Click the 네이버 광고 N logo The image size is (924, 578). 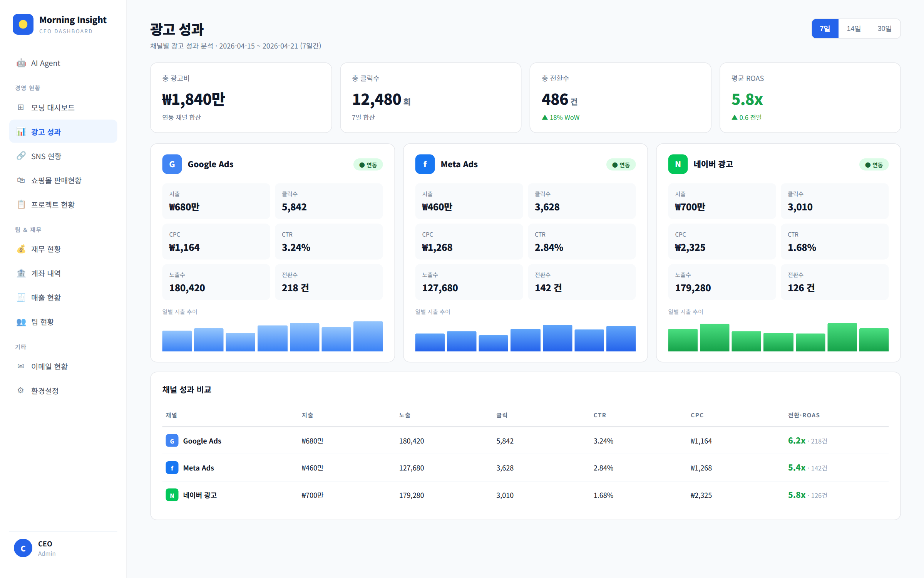(x=678, y=164)
